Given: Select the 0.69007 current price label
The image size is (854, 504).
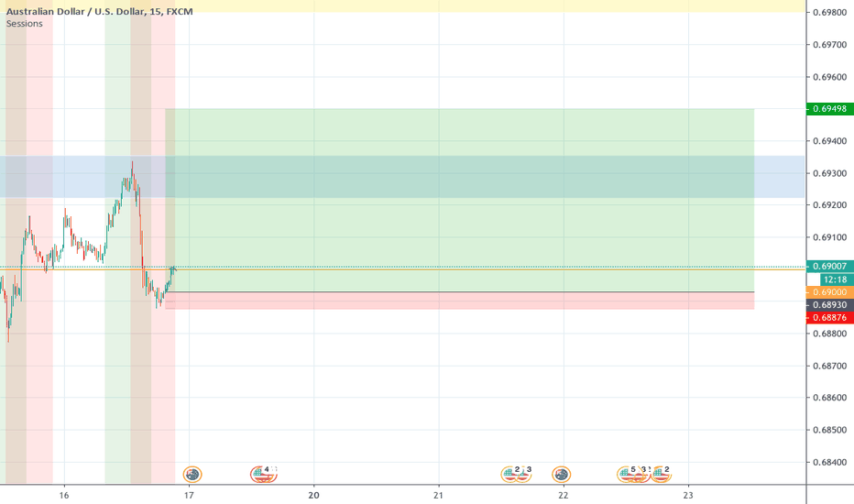Looking at the screenshot, I should (830, 266).
